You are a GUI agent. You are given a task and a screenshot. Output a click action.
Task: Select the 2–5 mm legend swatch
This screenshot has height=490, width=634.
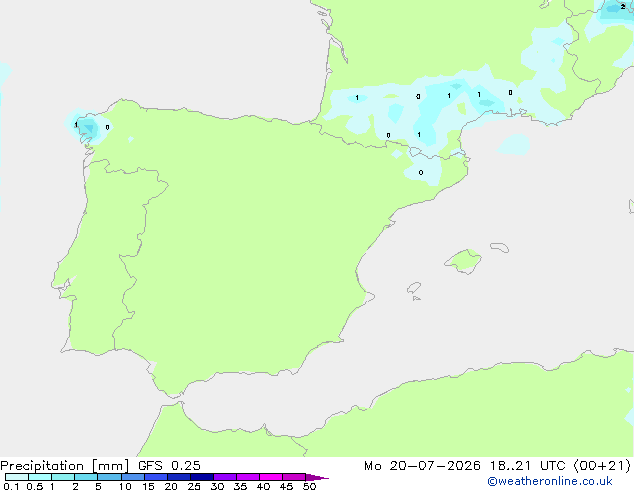[86, 477]
